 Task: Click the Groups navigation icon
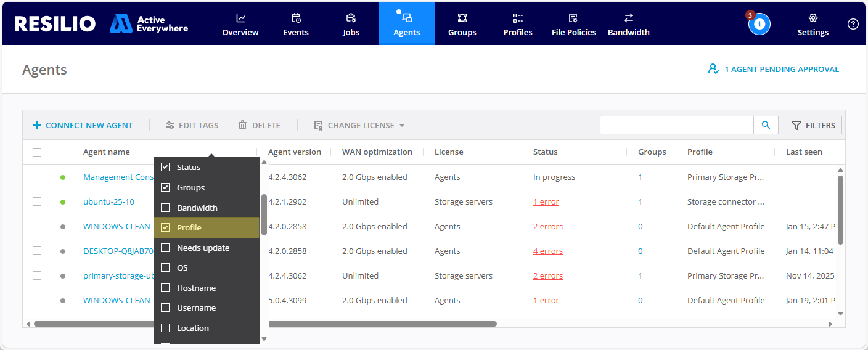click(x=462, y=18)
